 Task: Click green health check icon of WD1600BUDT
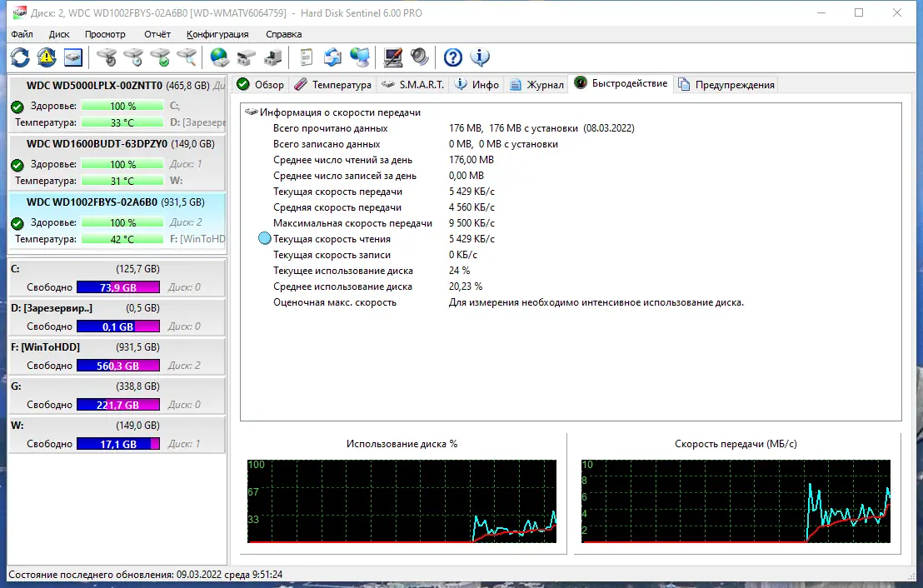pos(17,165)
